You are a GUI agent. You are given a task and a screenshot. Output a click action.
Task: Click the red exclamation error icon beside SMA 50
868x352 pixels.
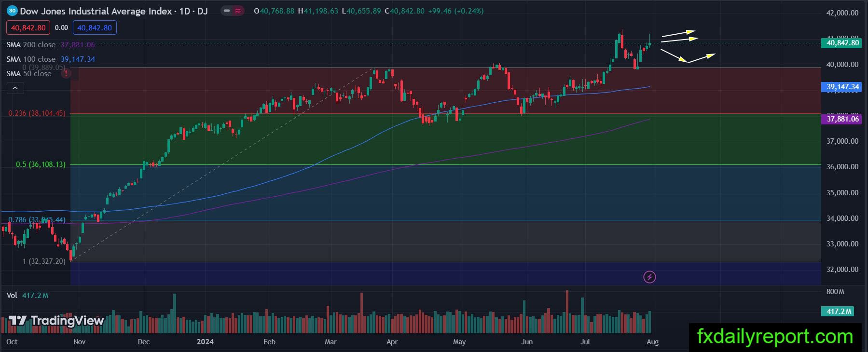(x=66, y=73)
